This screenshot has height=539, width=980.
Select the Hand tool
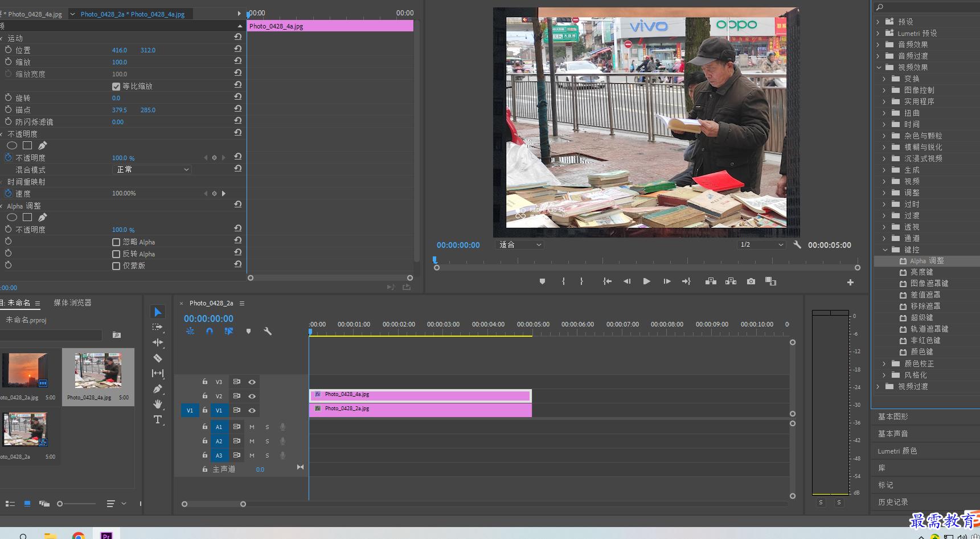158,404
